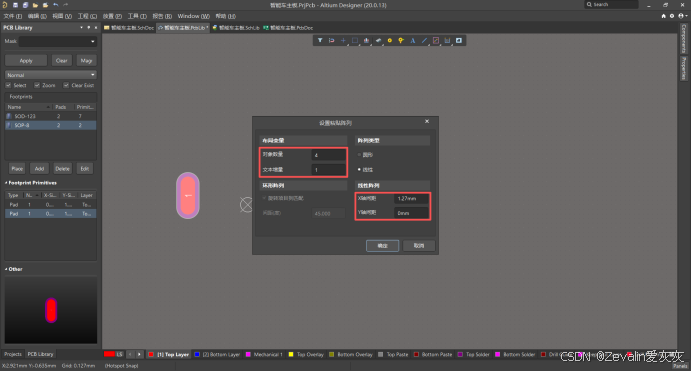Click the blue Bottom Layer color swatch
Screen dimensions: 692x371
tap(197, 354)
